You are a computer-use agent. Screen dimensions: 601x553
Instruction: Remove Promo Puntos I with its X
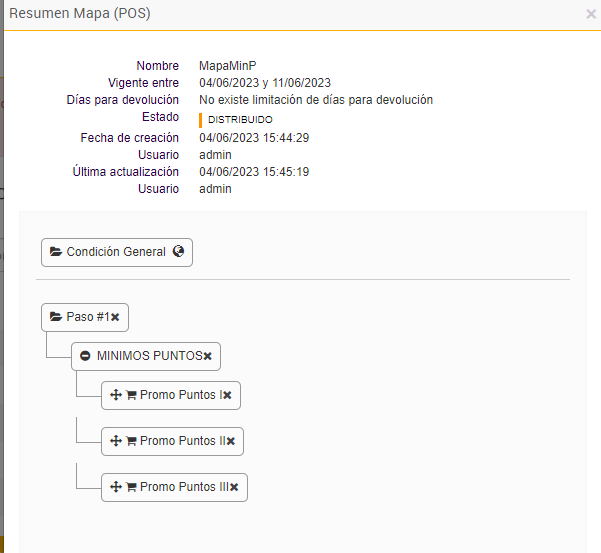[227, 395]
